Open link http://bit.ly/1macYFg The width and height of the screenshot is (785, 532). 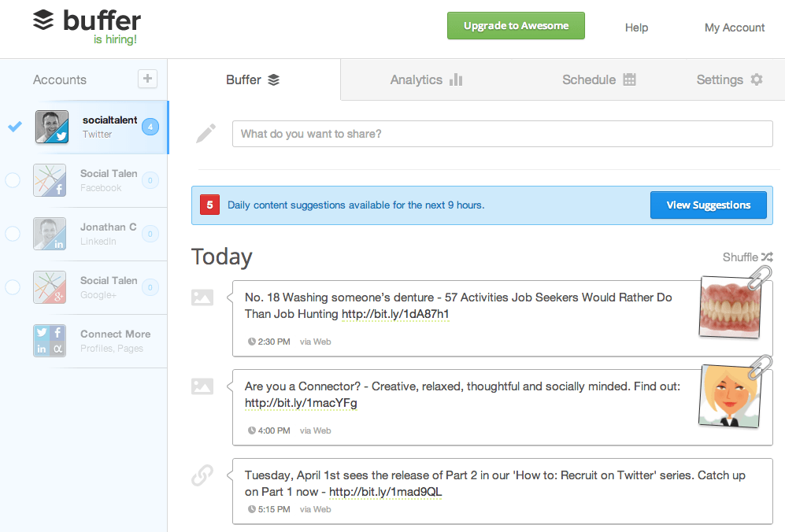301,403
